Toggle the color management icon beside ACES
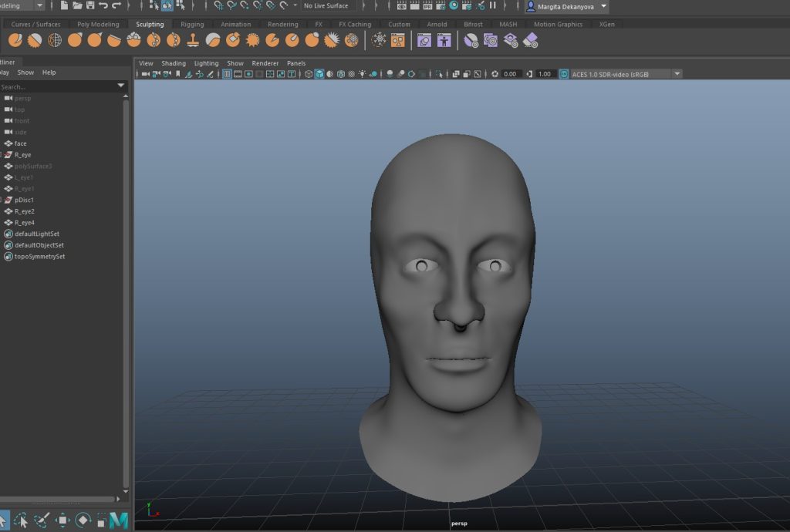This screenshot has height=532, width=790. click(x=564, y=74)
